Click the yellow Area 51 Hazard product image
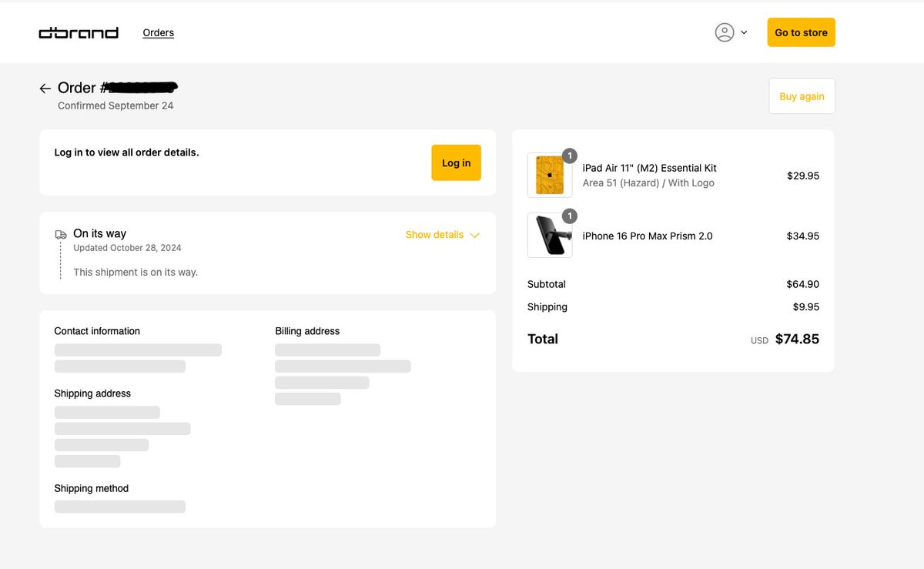Image resolution: width=924 pixels, height=569 pixels. coord(549,176)
